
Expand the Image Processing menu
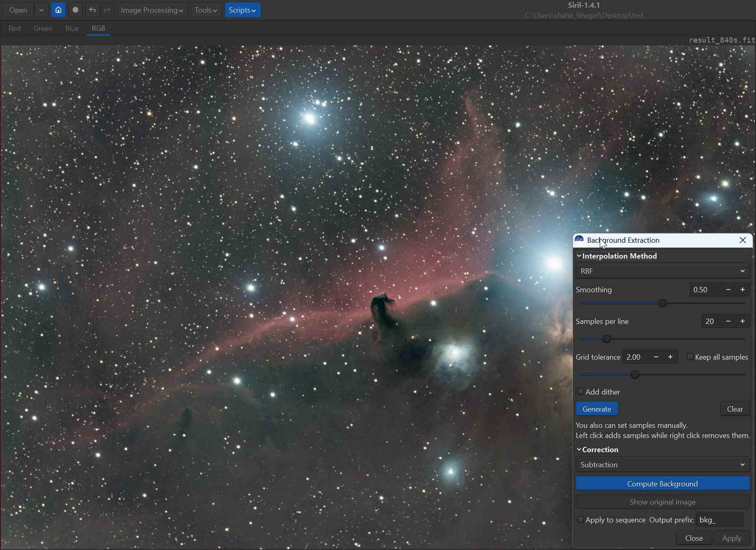(152, 10)
